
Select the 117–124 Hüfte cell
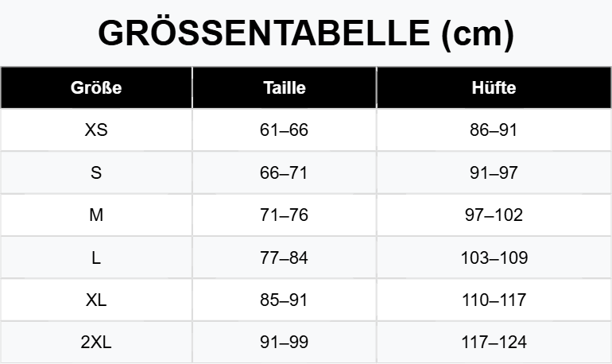[x=494, y=343]
